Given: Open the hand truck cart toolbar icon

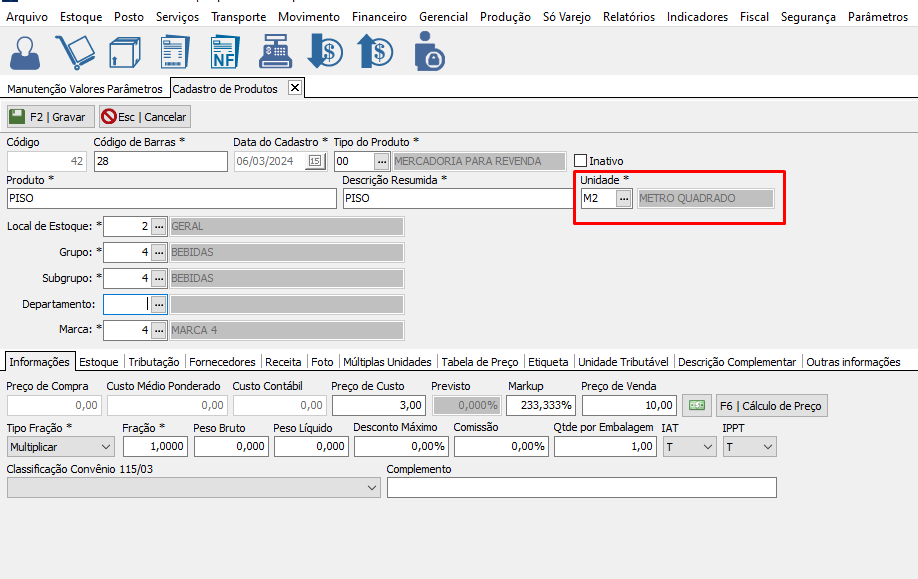Looking at the screenshot, I should [x=75, y=52].
